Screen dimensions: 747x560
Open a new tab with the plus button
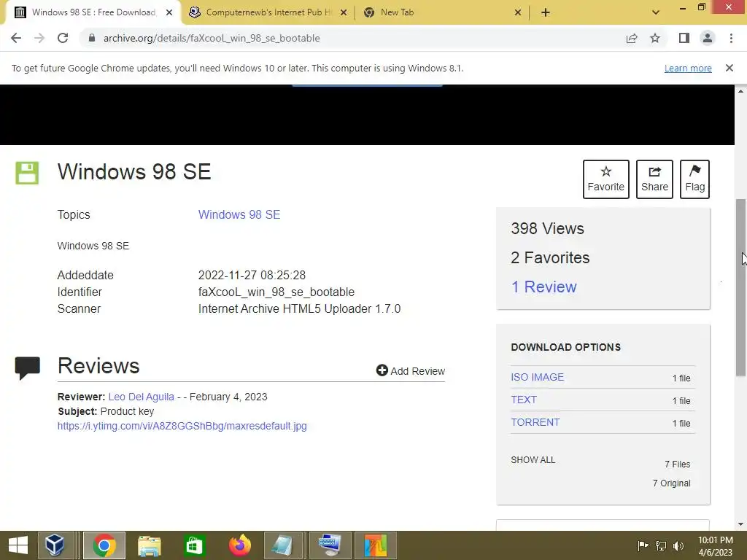(x=546, y=12)
